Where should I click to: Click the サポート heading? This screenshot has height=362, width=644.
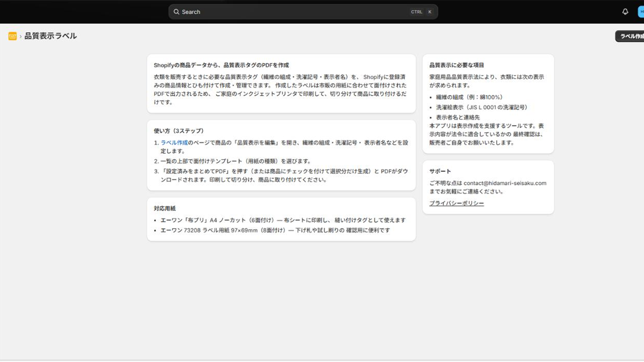pos(440,171)
